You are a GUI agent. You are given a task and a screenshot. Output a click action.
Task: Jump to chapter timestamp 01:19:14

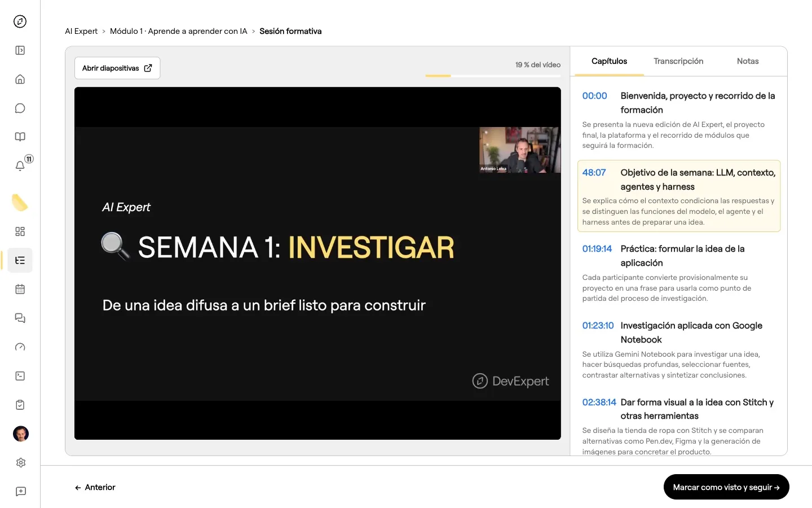[x=597, y=249]
